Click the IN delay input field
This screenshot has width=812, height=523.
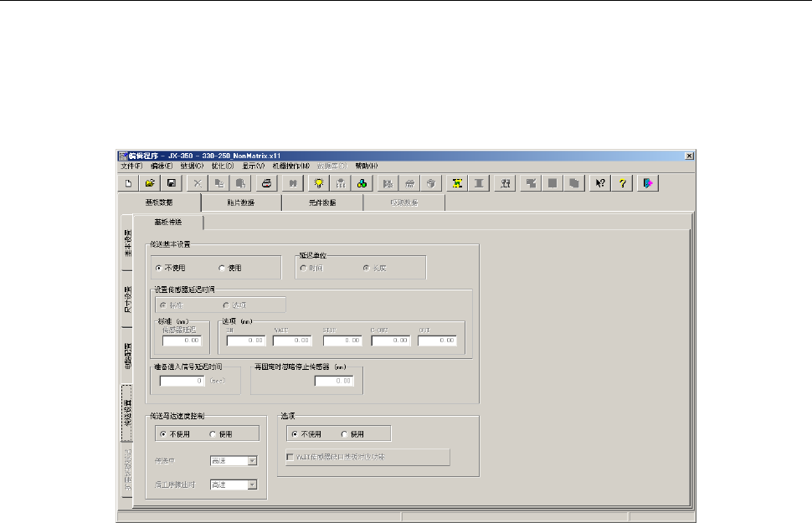click(246, 341)
